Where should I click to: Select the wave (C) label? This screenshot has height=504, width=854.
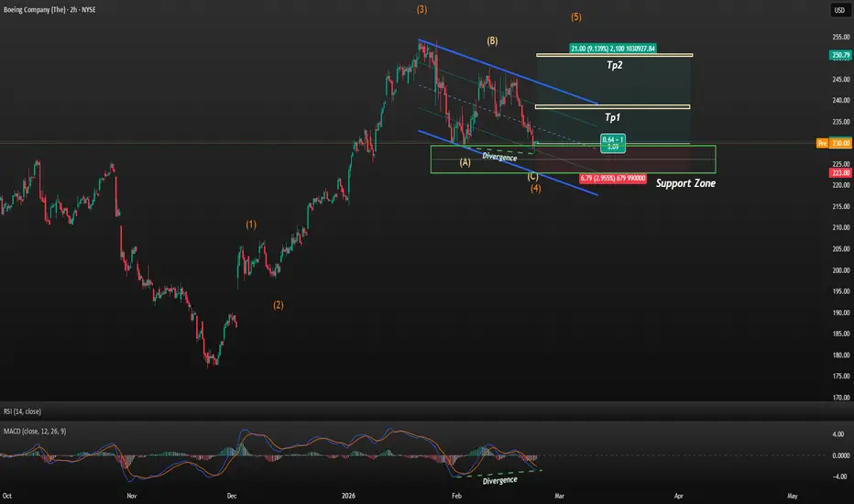pos(532,177)
